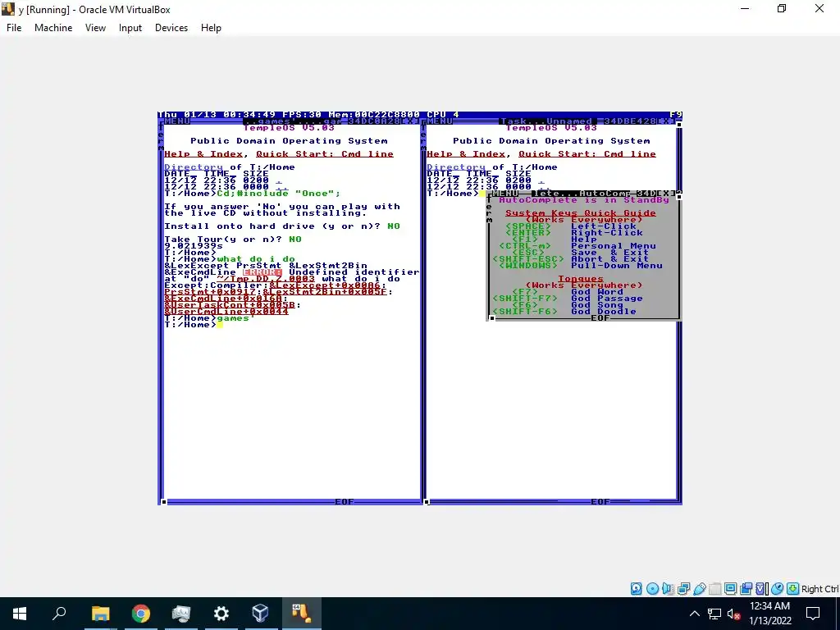Launch File Explorer from taskbar
The height and width of the screenshot is (630, 840).
click(x=100, y=614)
